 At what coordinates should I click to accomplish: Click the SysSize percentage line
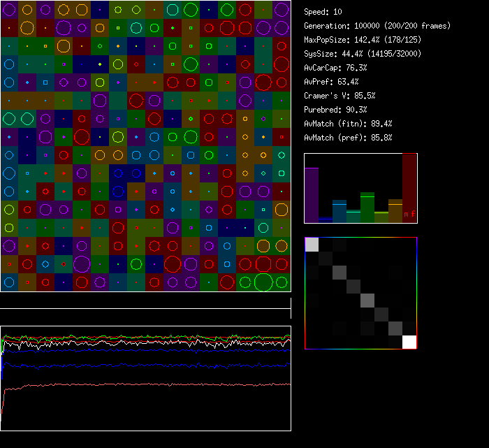tap(363, 54)
